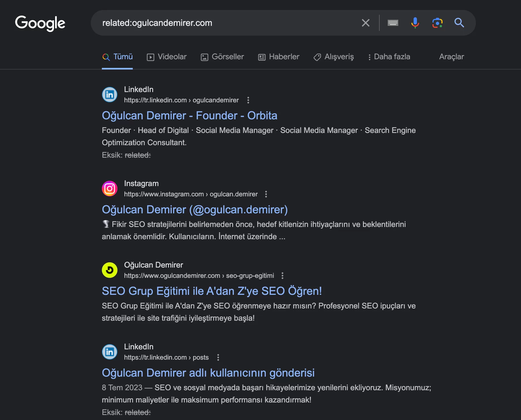Click the https://www.instagram.com › ogulcan.demirer URL
This screenshot has height=420, width=521.
(x=191, y=194)
